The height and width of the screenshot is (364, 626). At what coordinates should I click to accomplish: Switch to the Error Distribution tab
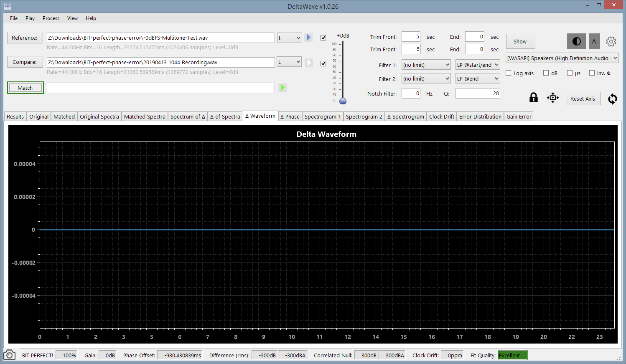(x=480, y=116)
